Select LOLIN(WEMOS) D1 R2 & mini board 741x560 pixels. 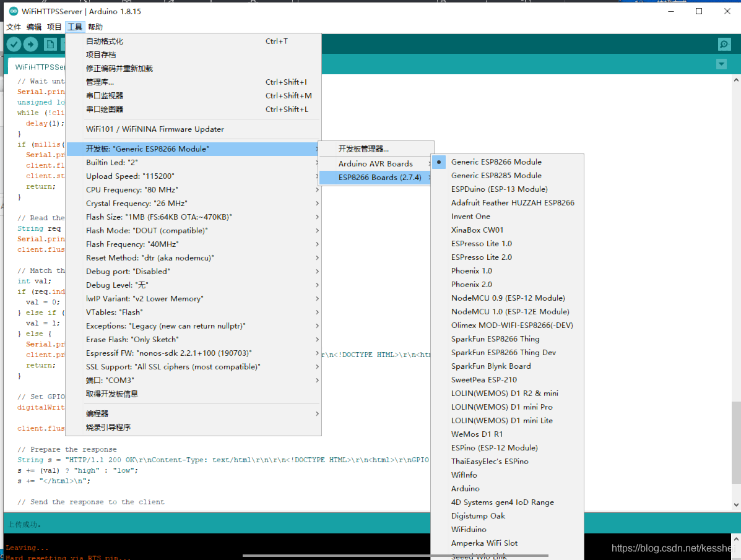pyautogui.click(x=508, y=394)
